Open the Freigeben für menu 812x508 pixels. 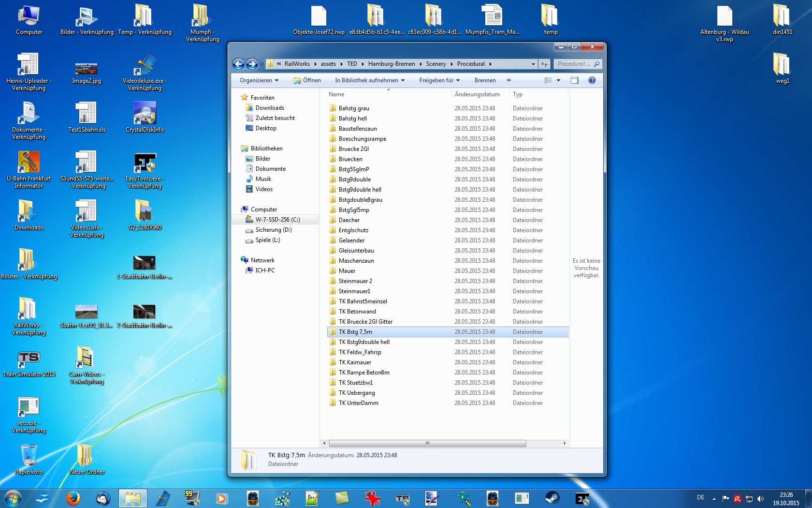click(439, 80)
